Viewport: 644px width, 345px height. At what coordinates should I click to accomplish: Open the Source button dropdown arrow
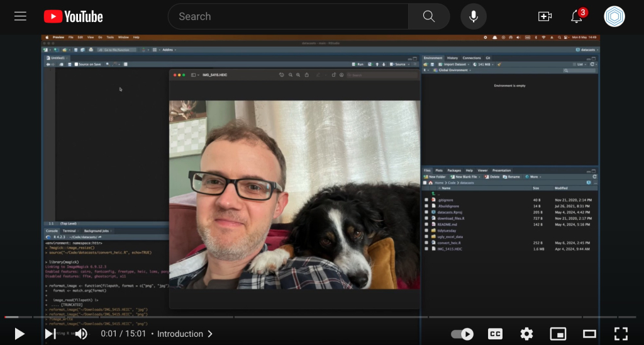coord(409,64)
